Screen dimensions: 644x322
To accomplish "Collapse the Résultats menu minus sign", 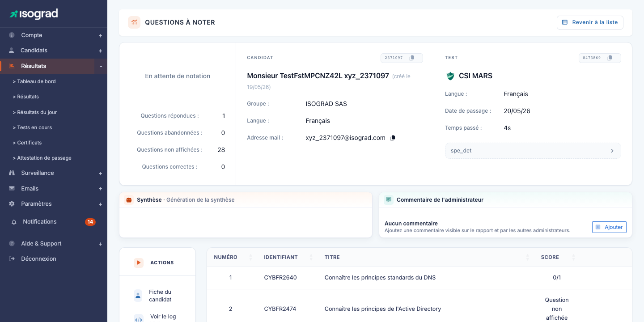I will point(101,66).
